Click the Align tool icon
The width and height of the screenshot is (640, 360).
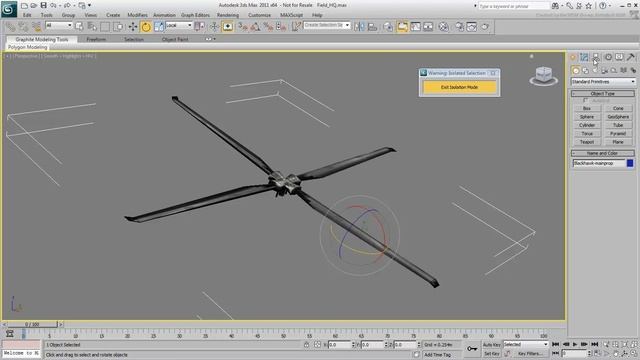pyautogui.click(x=372, y=27)
